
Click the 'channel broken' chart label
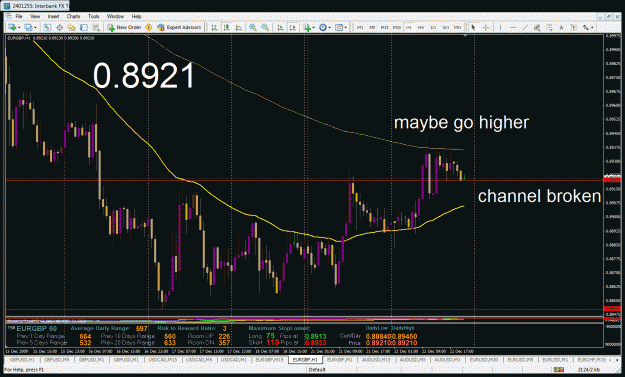pyautogui.click(x=539, y=196)
